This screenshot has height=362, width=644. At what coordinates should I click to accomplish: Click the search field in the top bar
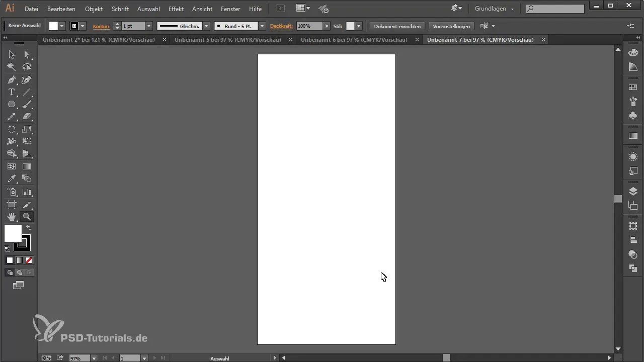[x=555, y=9]
